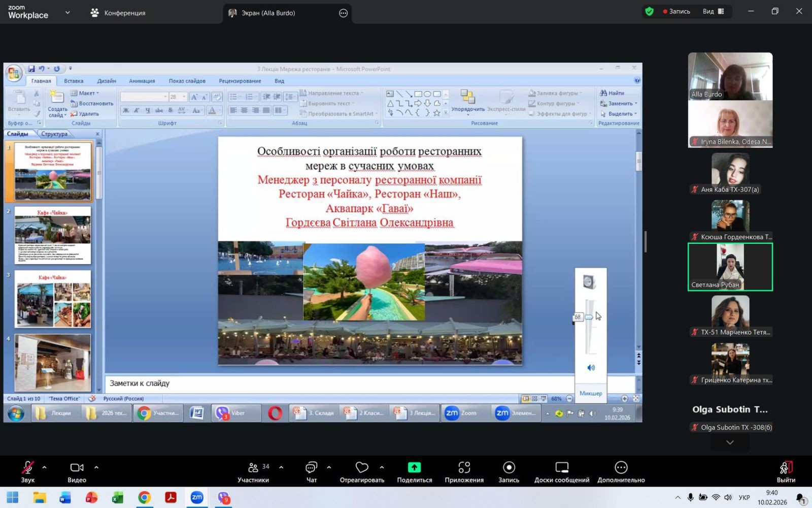Image resolution: width=812 pixels, height=508 pixels.
Task: Click the encryption shield icon
Action: click(x=649, y=11)
